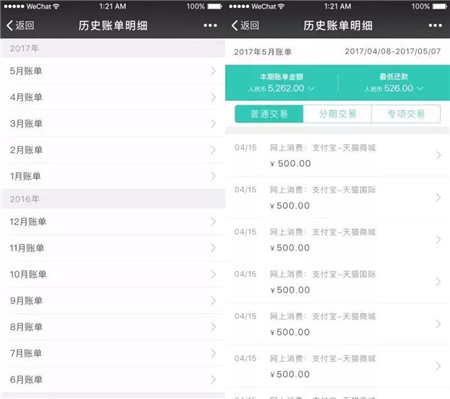The width and height of the screenshot is (450, 399).
Task: Open the 12月账单 row
Action: [x=113, y=222]
